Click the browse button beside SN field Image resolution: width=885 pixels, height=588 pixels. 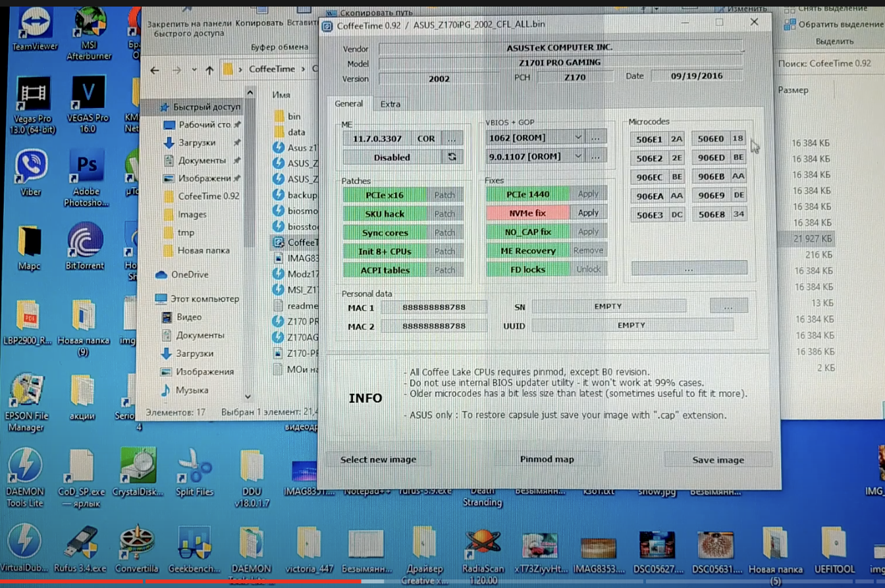tap(728, 306)
